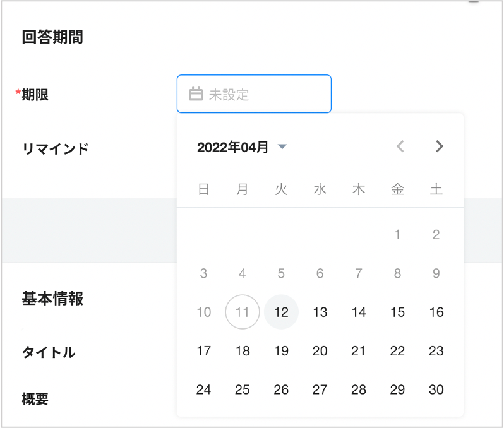Select today's date 11 in calendar
This screenshot has height=428, width=504.
(x=243, y=312)
